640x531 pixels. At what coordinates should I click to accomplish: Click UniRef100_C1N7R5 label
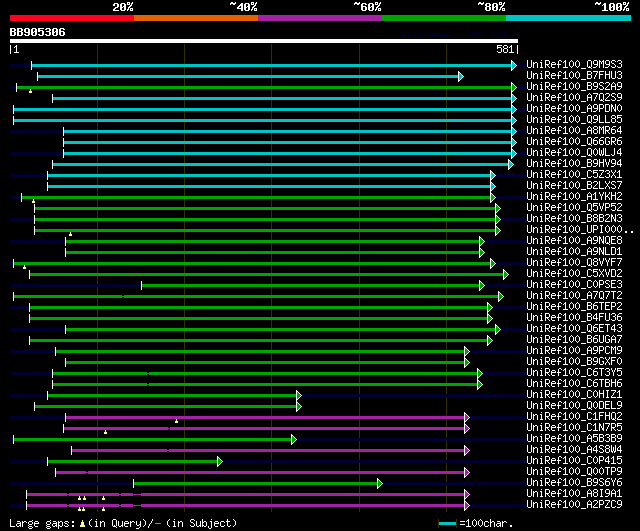(574, 428)
